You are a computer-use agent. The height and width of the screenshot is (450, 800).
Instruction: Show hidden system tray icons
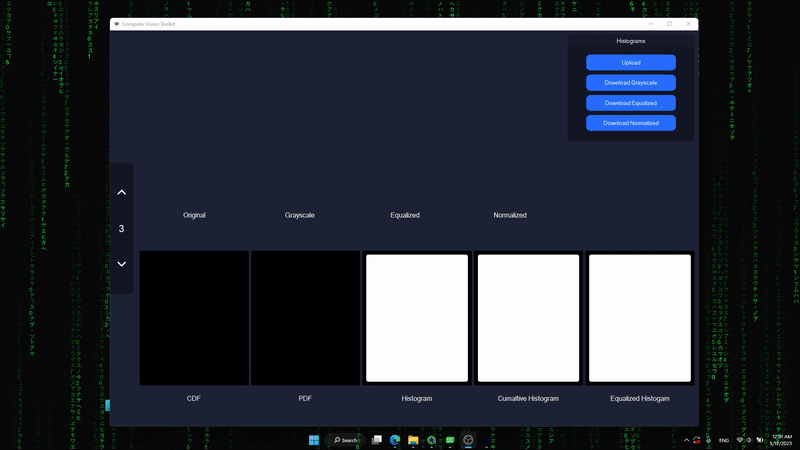tap(686, 440)
